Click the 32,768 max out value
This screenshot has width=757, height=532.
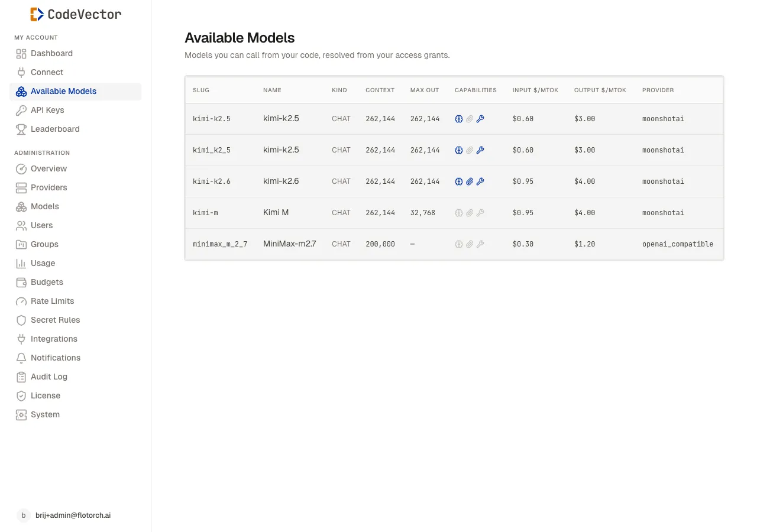423,213
